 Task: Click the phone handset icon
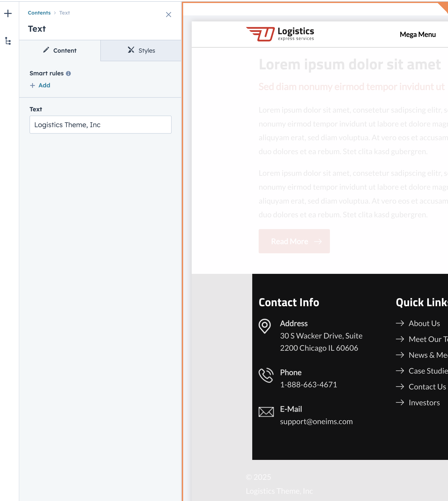(266, 375)
